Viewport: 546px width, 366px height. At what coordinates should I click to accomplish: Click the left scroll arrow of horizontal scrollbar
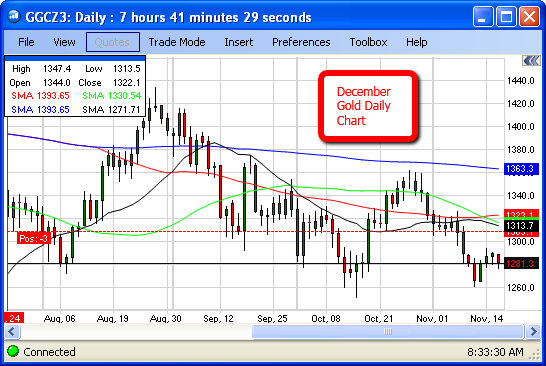(12, 331)
